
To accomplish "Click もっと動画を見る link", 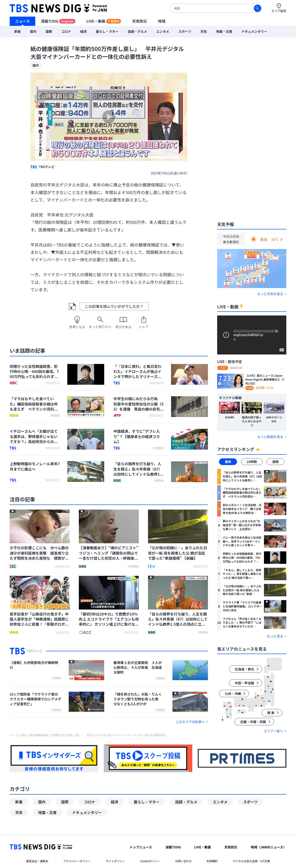I will coord(271,437).
